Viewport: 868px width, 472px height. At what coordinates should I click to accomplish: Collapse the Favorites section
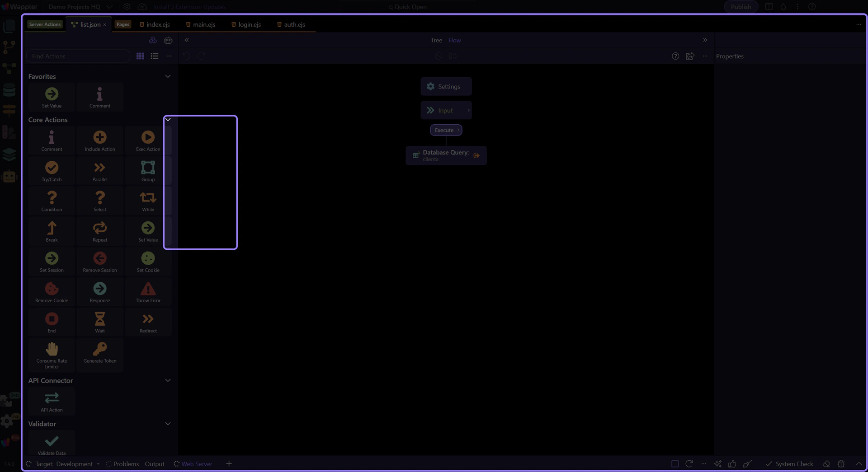[168, 76]
